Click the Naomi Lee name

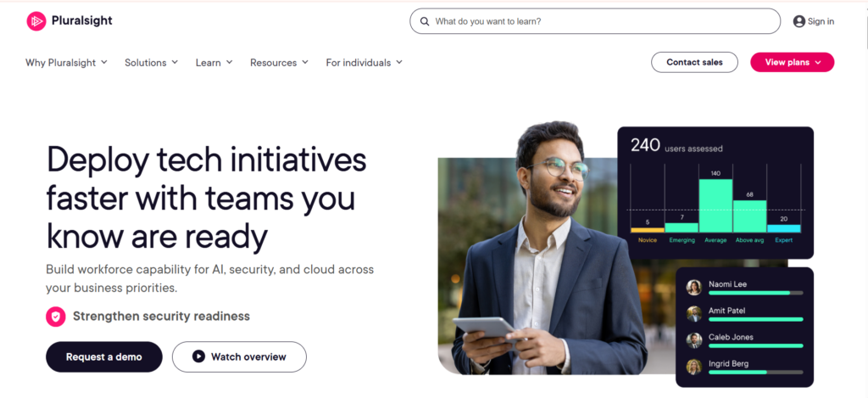pos(727,283)
